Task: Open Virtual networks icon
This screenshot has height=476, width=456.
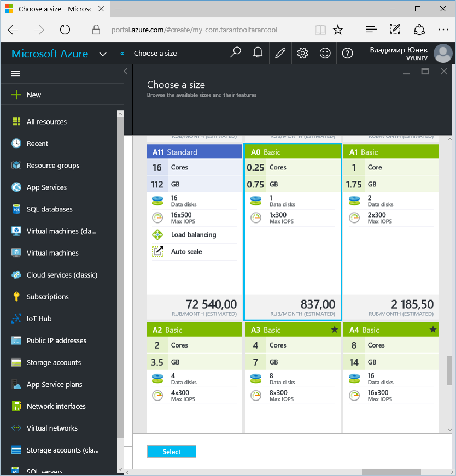Action: [x=16, y=428]
